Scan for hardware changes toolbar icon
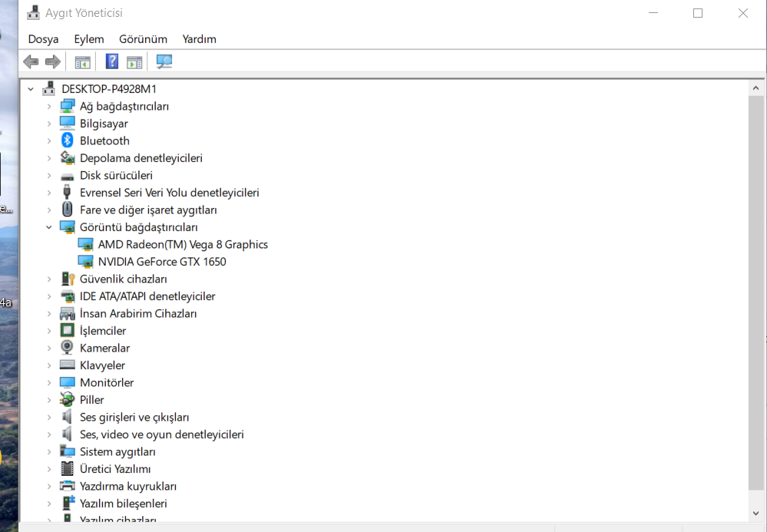This screenshot has width=767, height=532. [164, 61]
